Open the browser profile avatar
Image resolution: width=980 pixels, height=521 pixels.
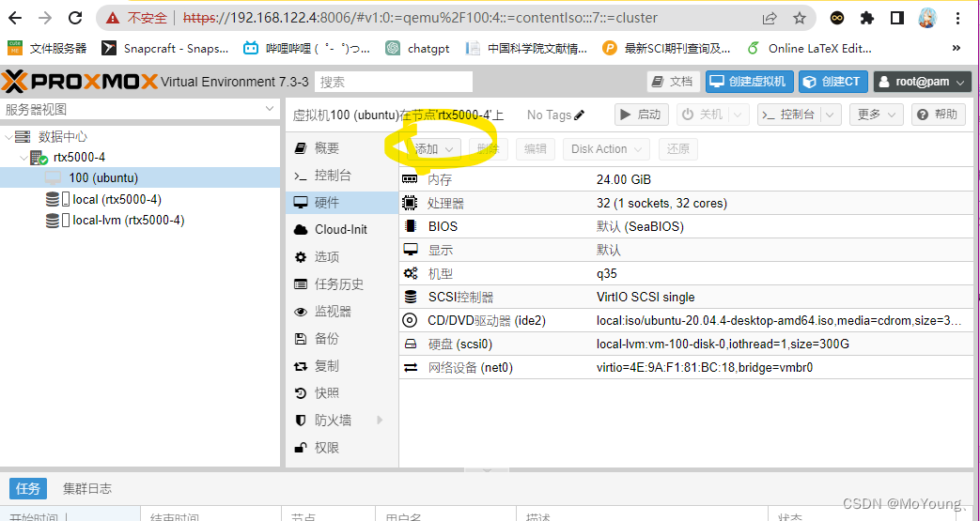pyautogui.click(x=927, y=18)
